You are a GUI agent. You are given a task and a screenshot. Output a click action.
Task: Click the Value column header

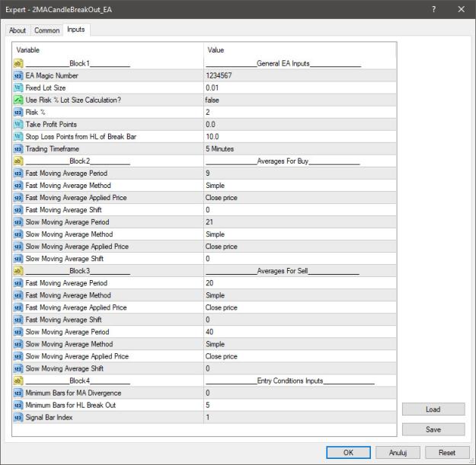300,49
